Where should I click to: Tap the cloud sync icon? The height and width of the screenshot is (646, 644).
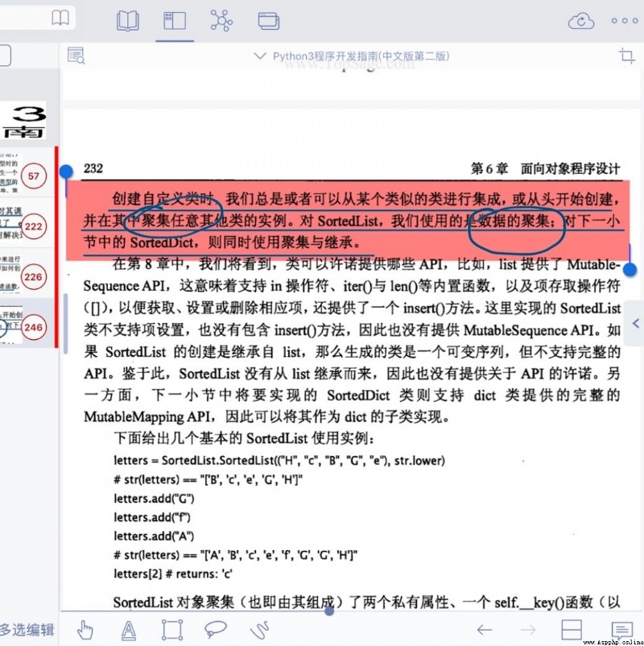click(x=581, y=21)
